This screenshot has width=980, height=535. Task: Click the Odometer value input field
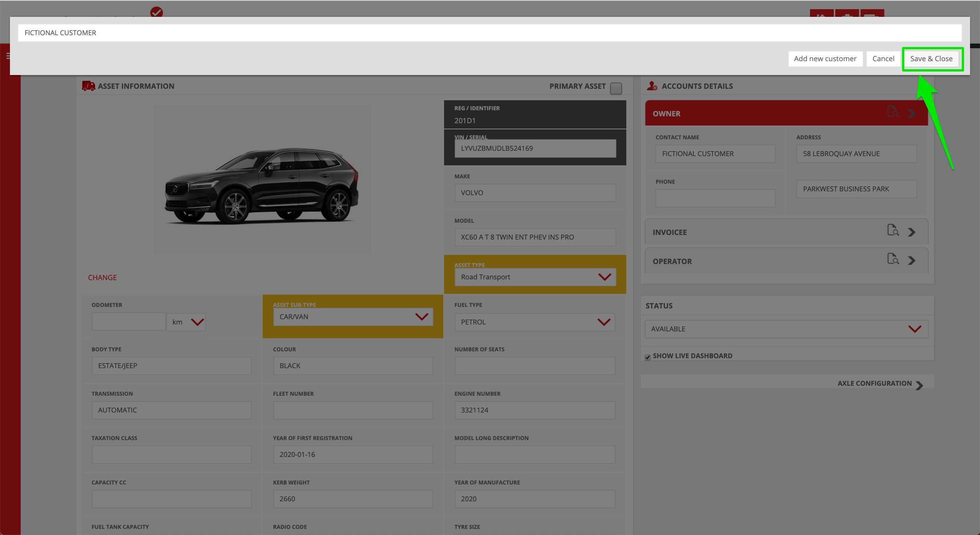(x=129, y=321)
